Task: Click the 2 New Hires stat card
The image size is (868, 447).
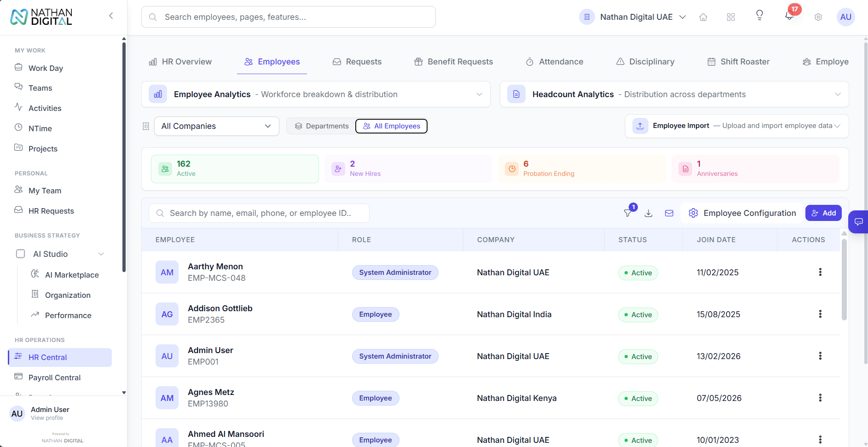Action: pyautogui.click(x=408, y=169)
